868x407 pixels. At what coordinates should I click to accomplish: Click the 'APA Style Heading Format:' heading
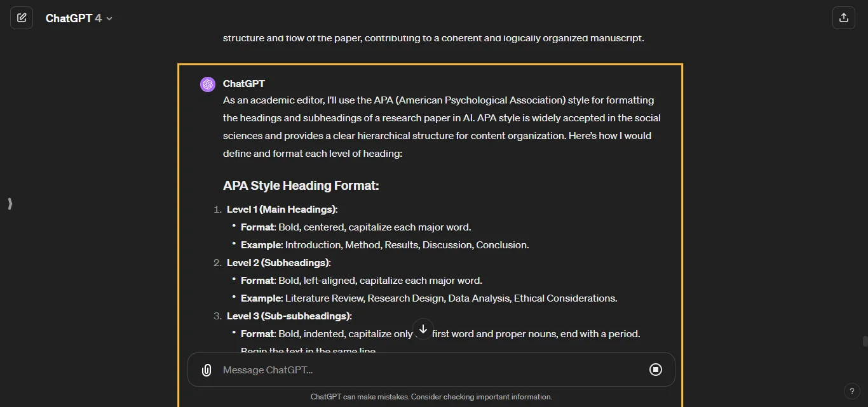click(x=301, y=186)
